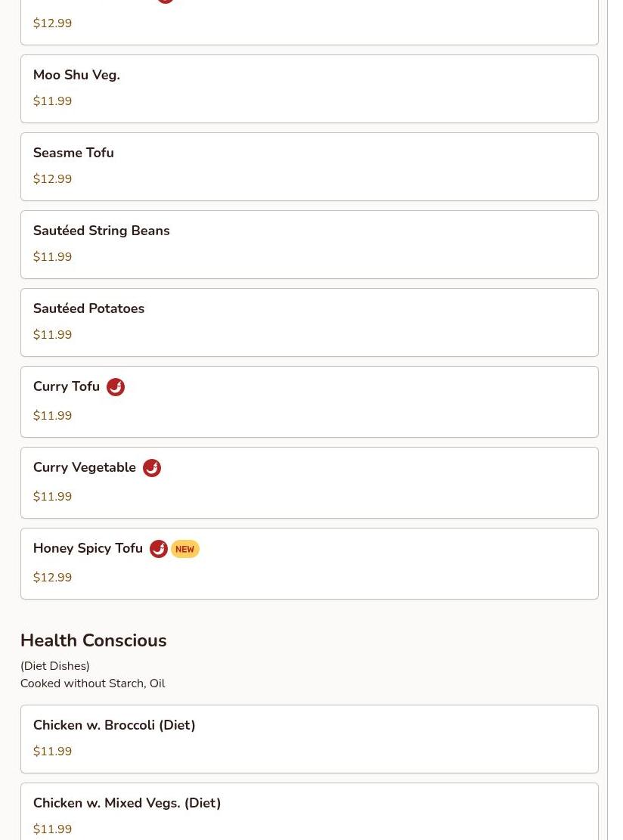Select the Curry Tofu dish name
623x840 pixels.
point(67,386)
